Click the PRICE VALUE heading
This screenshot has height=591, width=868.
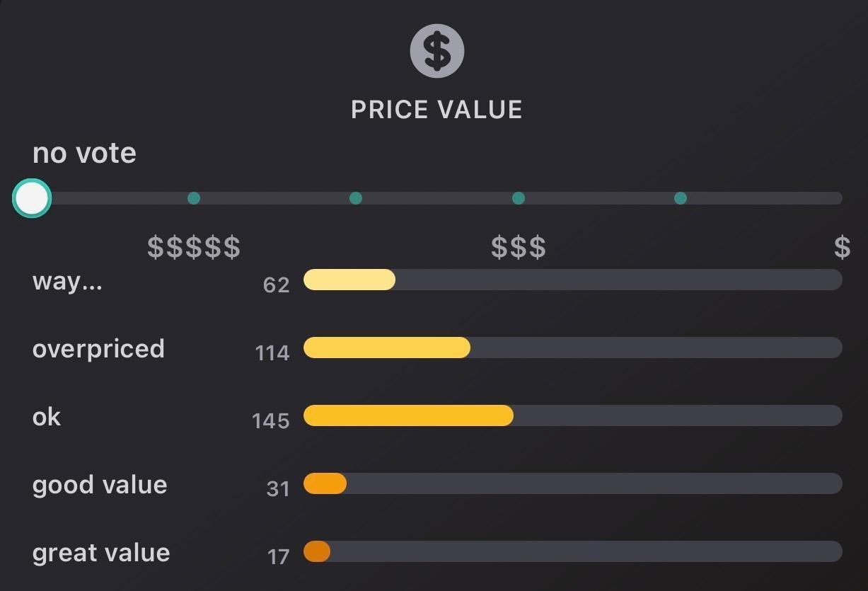coord(436,110)
